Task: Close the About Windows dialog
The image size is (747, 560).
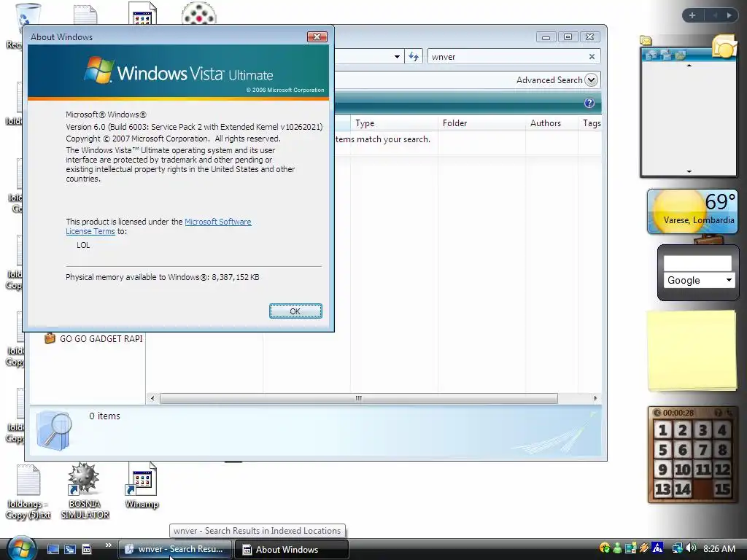Action: pos(317,36)
